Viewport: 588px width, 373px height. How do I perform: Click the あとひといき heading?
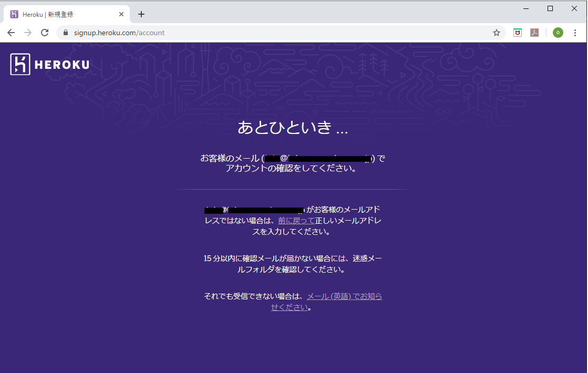pos(293,128)
